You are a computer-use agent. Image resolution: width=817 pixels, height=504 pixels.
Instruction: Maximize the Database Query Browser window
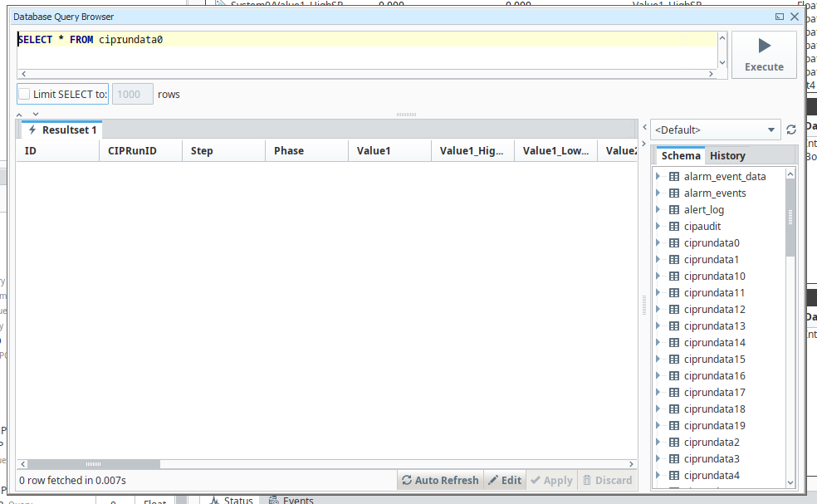tap(780, 17)
